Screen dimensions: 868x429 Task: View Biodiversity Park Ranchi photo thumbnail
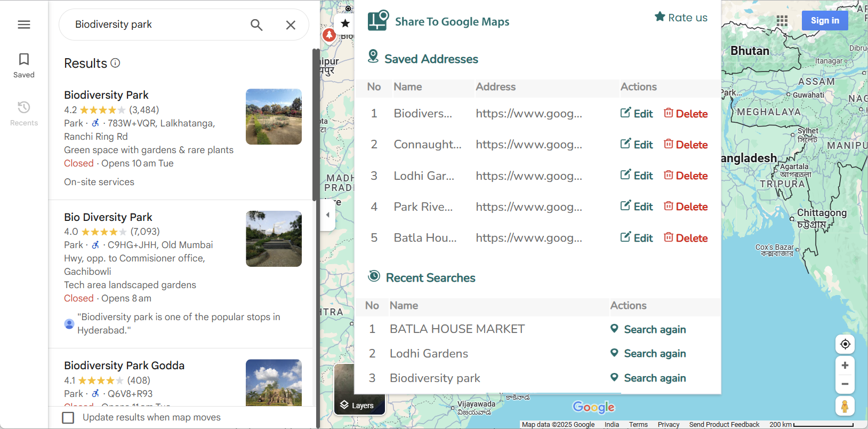pos(274,116)
